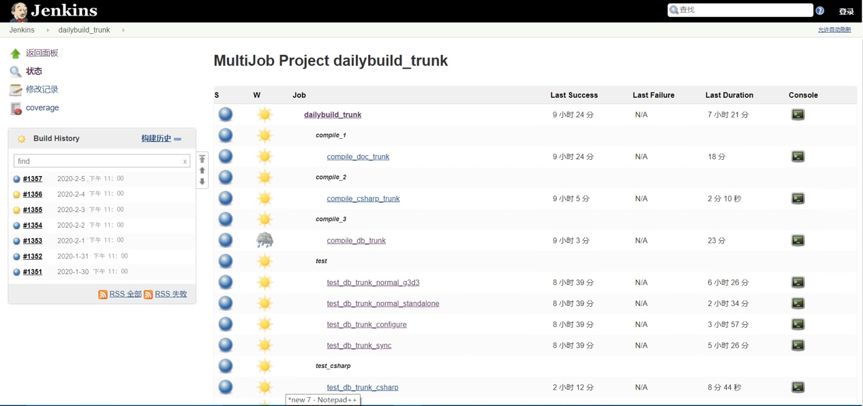Select 修改记录 in the sidebar
This screenshot has width=863, height=406.
(42, 89)
